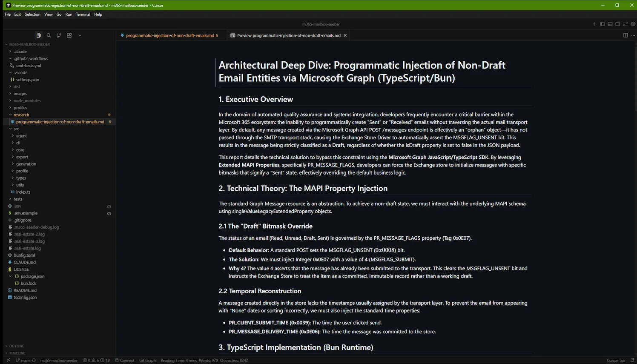Expand the src folder in explorer
The width and height of the screenshot is (637, 364).
pos(16,129)
